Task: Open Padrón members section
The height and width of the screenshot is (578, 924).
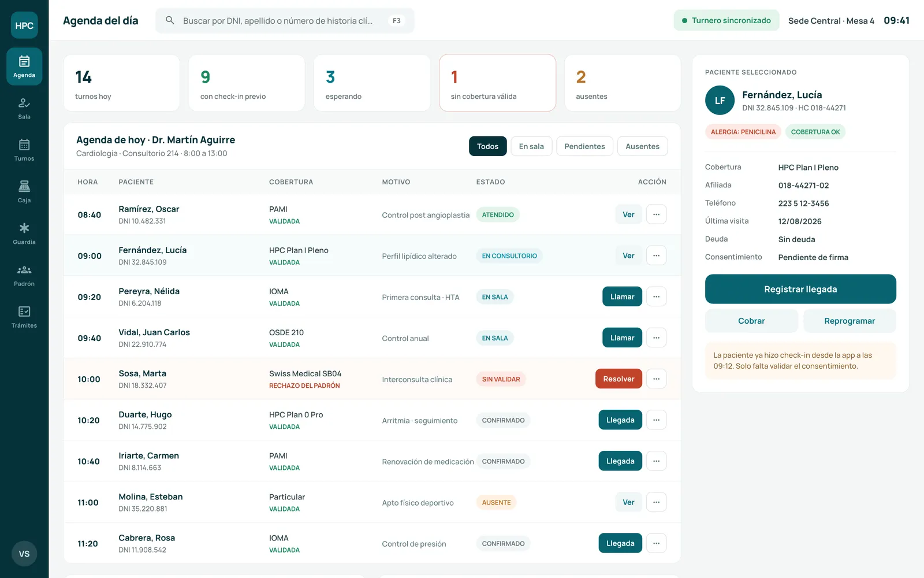Action: coord(24,275)
